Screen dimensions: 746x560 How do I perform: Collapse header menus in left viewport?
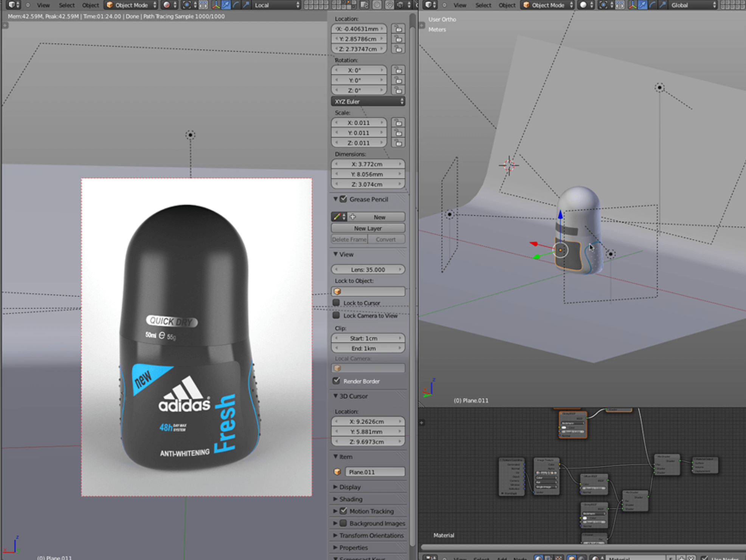pos(28,5)
